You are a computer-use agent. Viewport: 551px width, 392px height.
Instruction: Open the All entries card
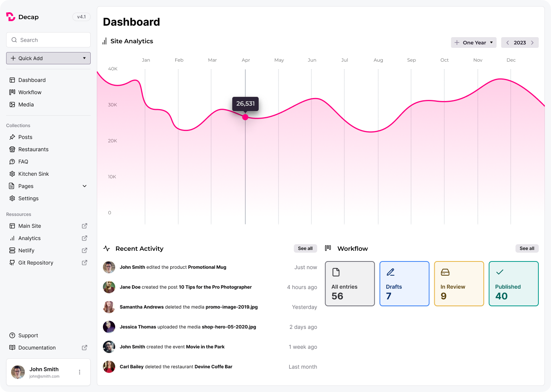click(x=350, y=284)
